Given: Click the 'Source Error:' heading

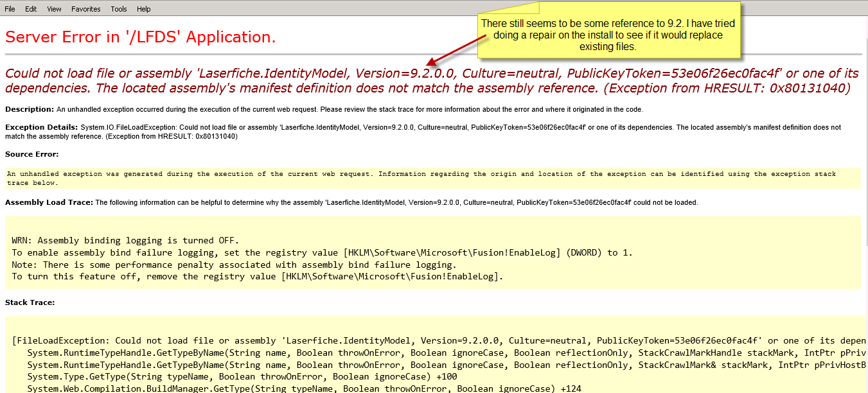Looking at the screenshot, I should pos(31,154).
